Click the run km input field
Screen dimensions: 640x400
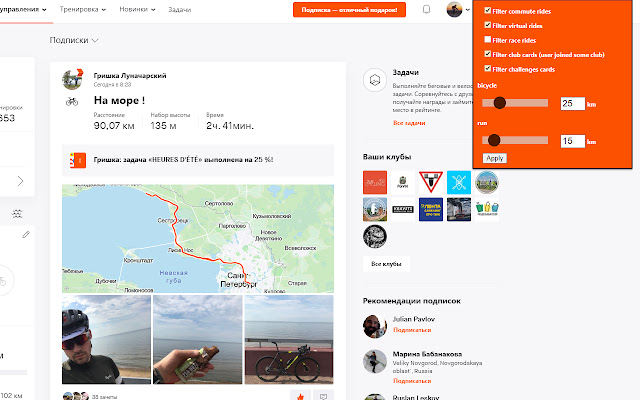pos(573,141)
